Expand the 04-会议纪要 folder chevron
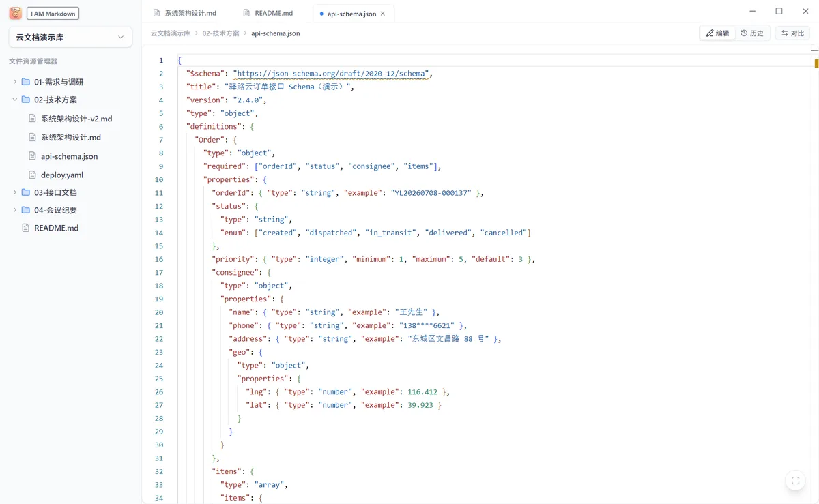 pos(15,210)
